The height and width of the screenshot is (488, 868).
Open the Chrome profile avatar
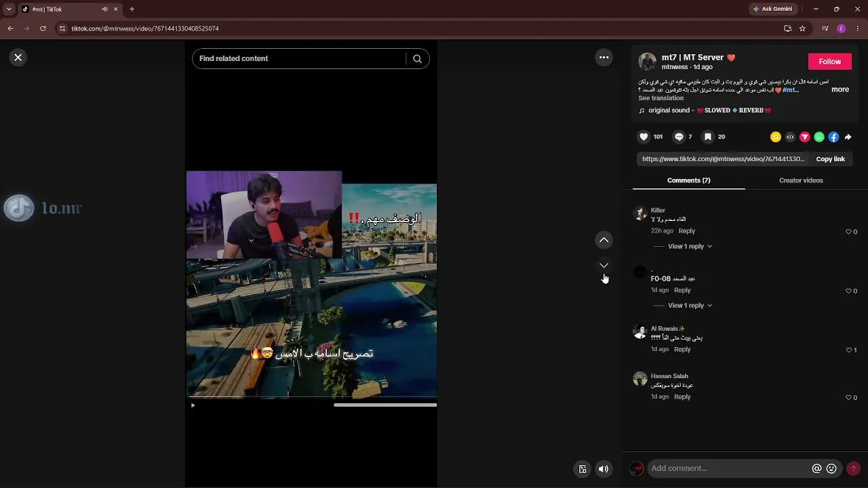[841, 28]
